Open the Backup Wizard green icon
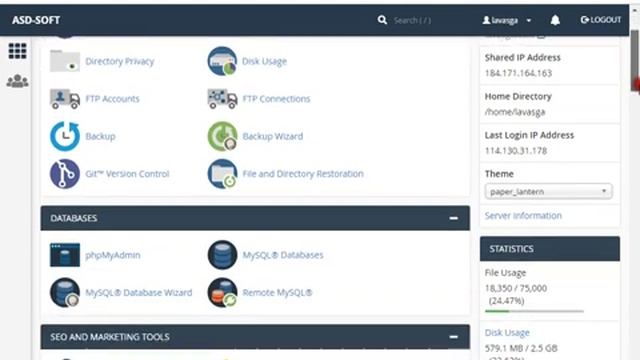This screenshot has width=640, height=360. [222, 136]
